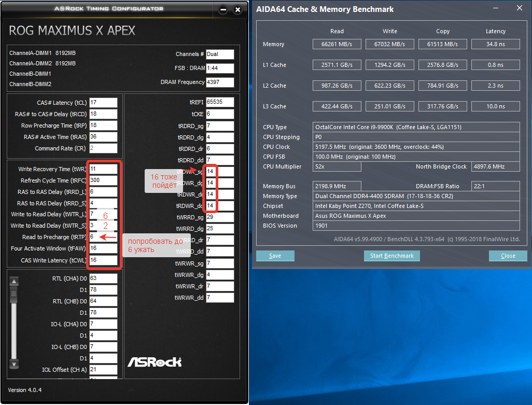Click L2 Cache Write 622.23 GB/s
The width and height of the screenshot is (532, 405).
pos(390,86)
